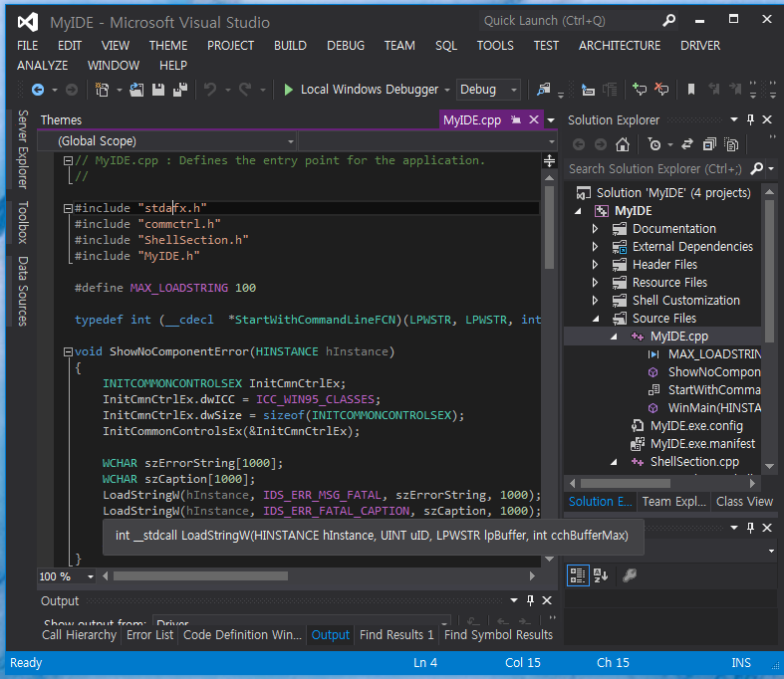
Task: Open the ARCHITECTURE menu
Action: click(619, 45)
